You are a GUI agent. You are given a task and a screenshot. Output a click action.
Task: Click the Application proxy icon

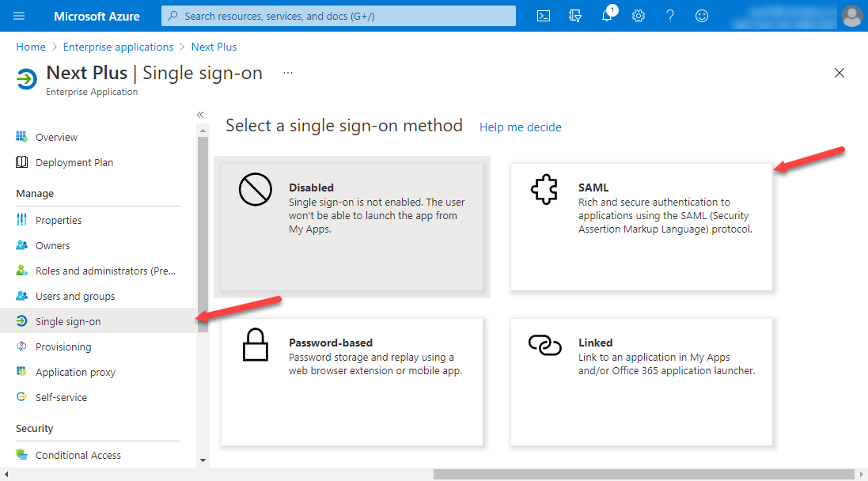[21, 371]
